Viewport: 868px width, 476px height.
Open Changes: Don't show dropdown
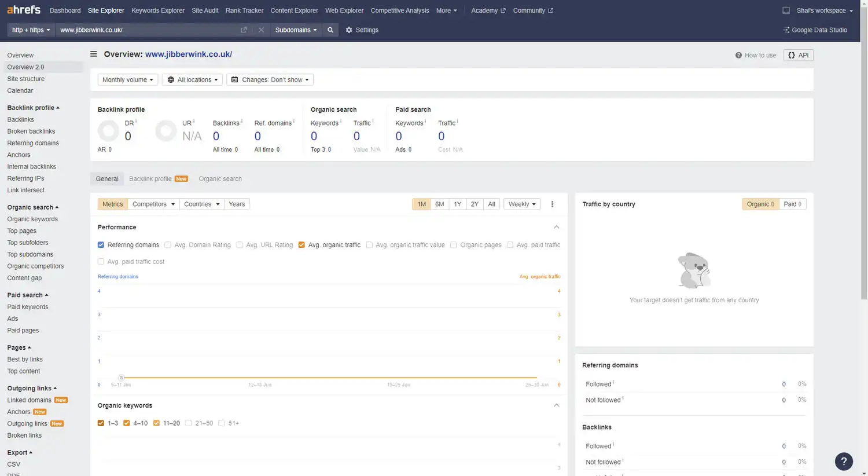[x=270, y=80]
